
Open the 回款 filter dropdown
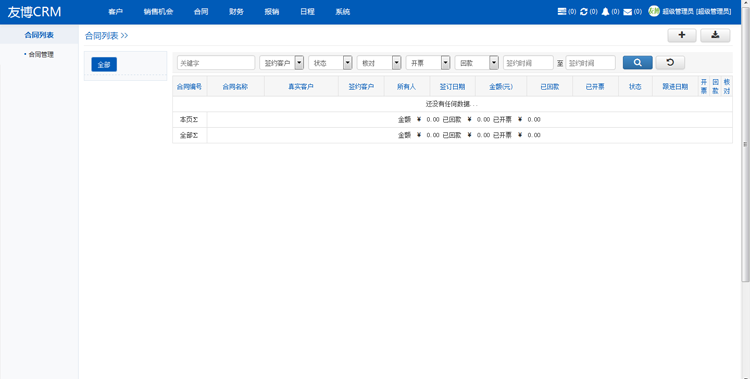477,63
